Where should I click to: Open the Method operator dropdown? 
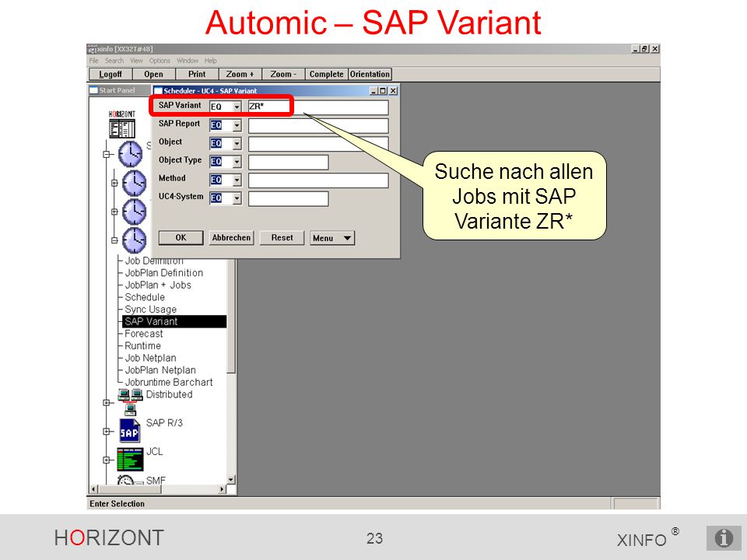pyautogui.click(x=237, y=180)
